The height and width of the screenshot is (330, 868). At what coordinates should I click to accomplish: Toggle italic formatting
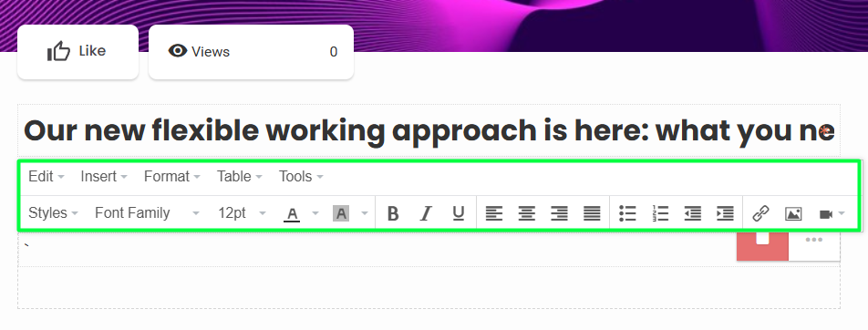pyautogui.click(x=425, y=213)
